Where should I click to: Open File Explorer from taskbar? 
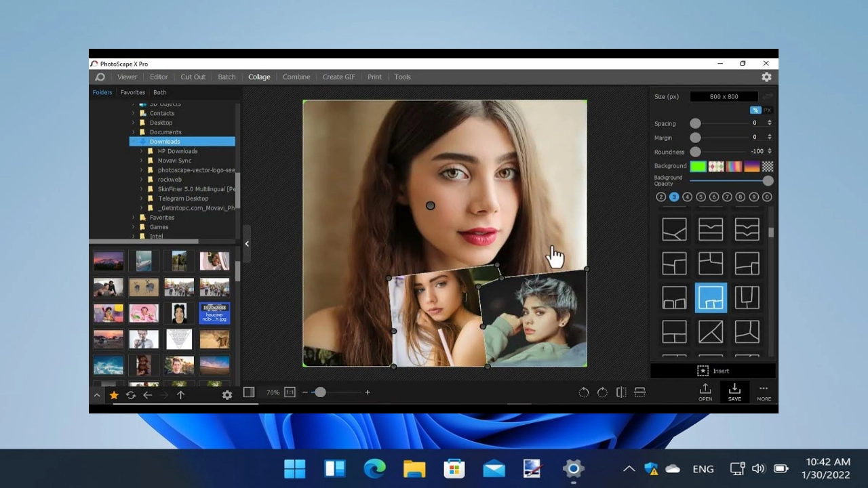(x=414, y=468)
